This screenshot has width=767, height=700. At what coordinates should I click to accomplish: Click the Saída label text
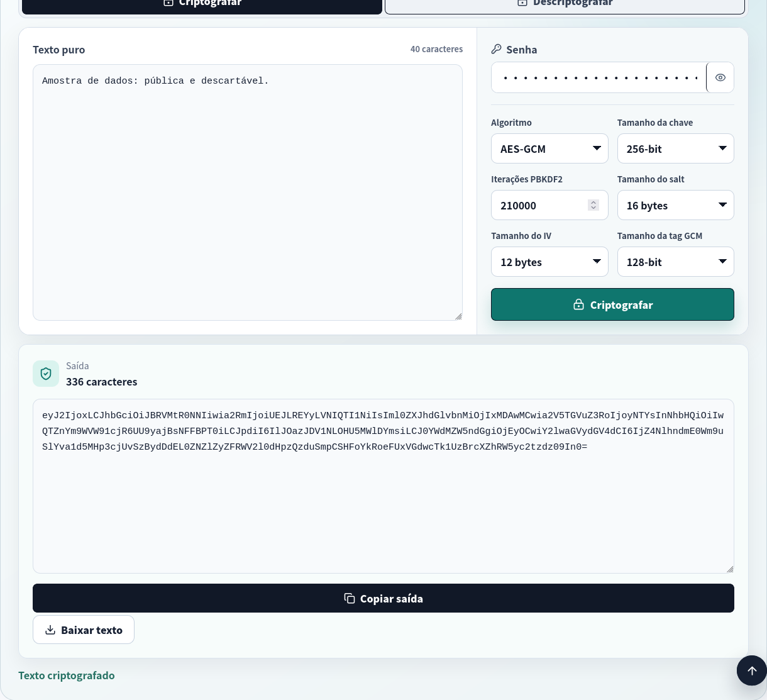coord(77,366)
